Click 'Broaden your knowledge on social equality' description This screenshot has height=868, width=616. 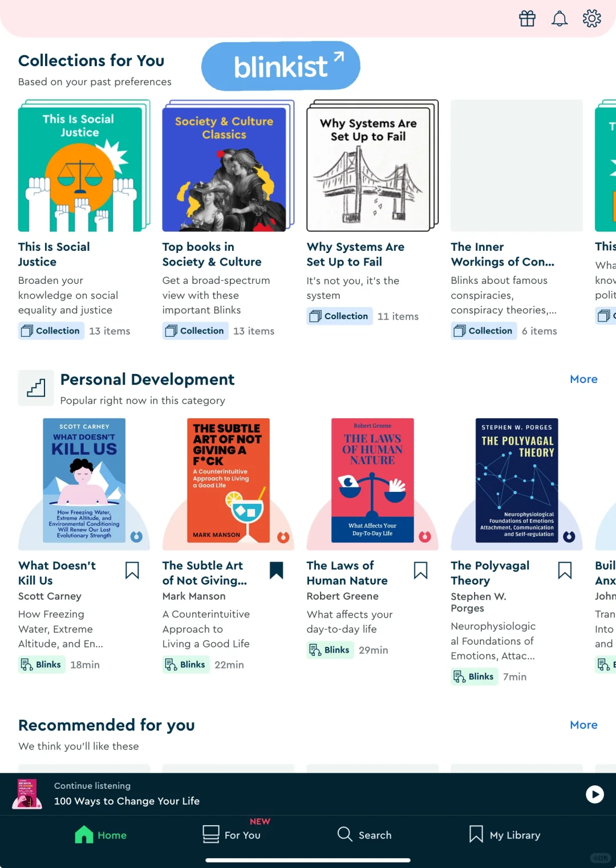[x=68, y=295]
